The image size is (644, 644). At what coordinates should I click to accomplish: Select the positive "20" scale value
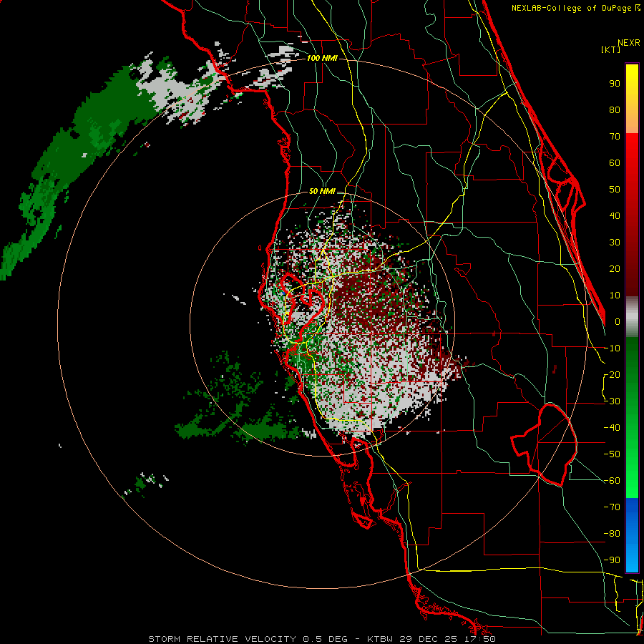[615, 269]
